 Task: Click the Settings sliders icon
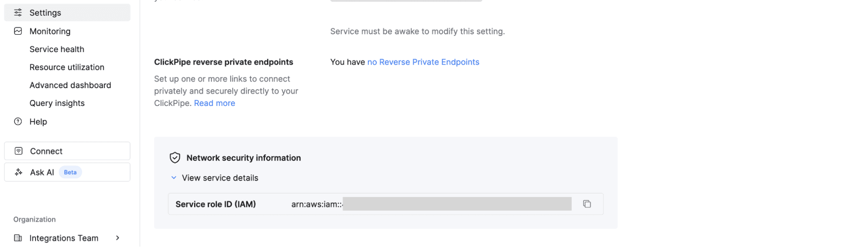click(18, 13)
